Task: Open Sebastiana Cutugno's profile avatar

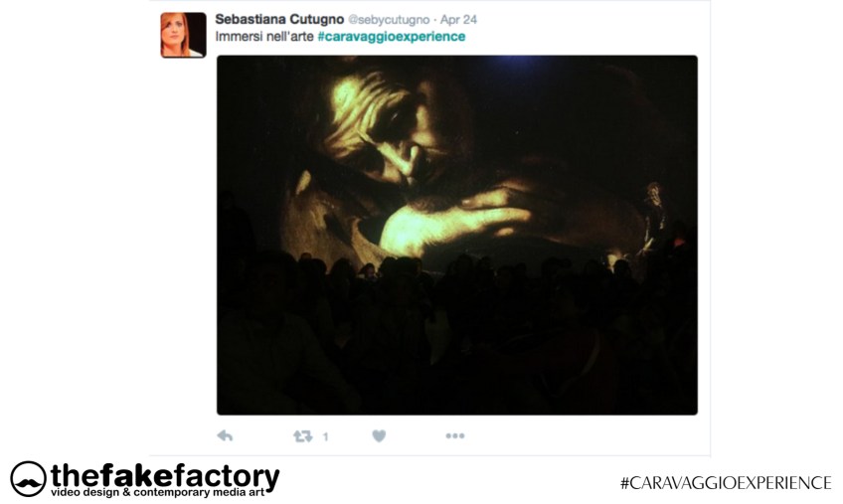Action: 183,35
